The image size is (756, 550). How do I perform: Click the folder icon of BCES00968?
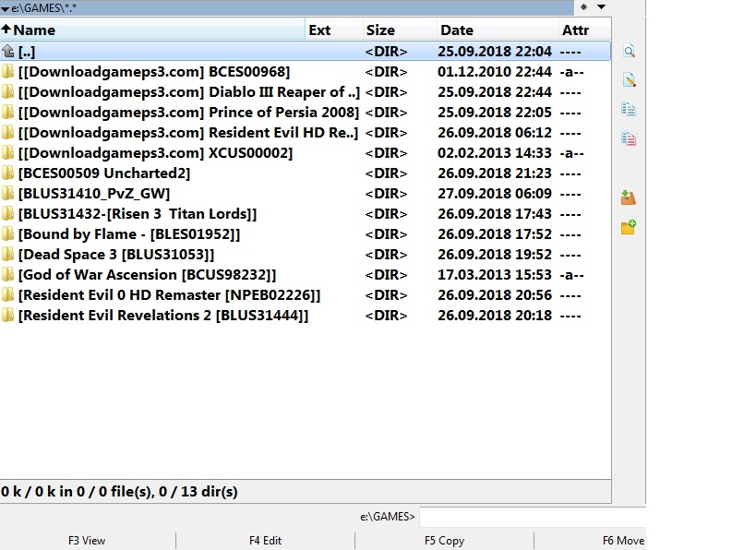[7, 72]
